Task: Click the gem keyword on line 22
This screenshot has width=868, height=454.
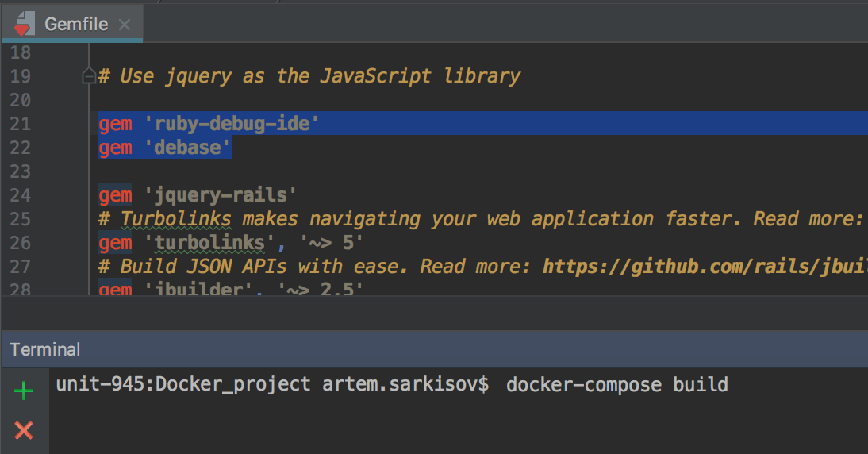Action: tap(115, 148)
